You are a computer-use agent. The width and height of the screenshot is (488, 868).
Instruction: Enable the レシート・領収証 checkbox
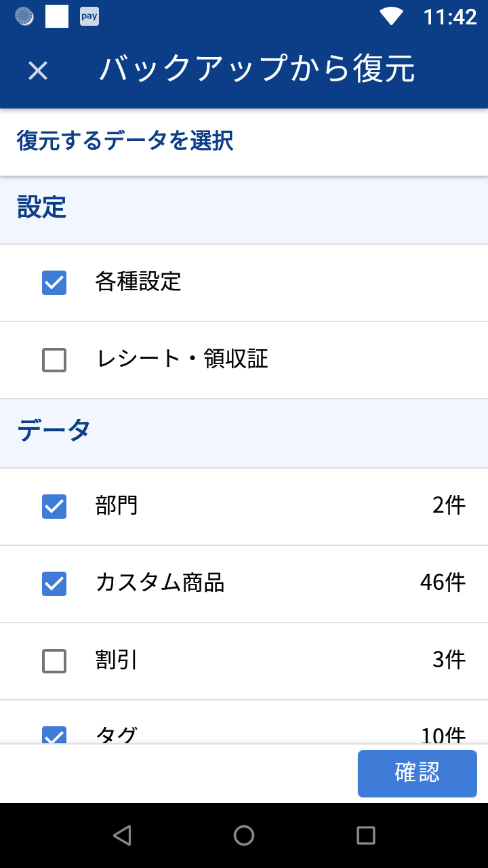pos(54,360)
